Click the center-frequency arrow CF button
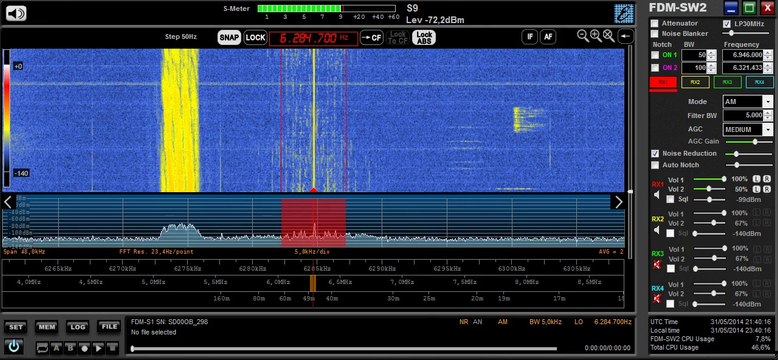Image resolution: width=778 pixels, height=360 pixels. tap(372, 37)
